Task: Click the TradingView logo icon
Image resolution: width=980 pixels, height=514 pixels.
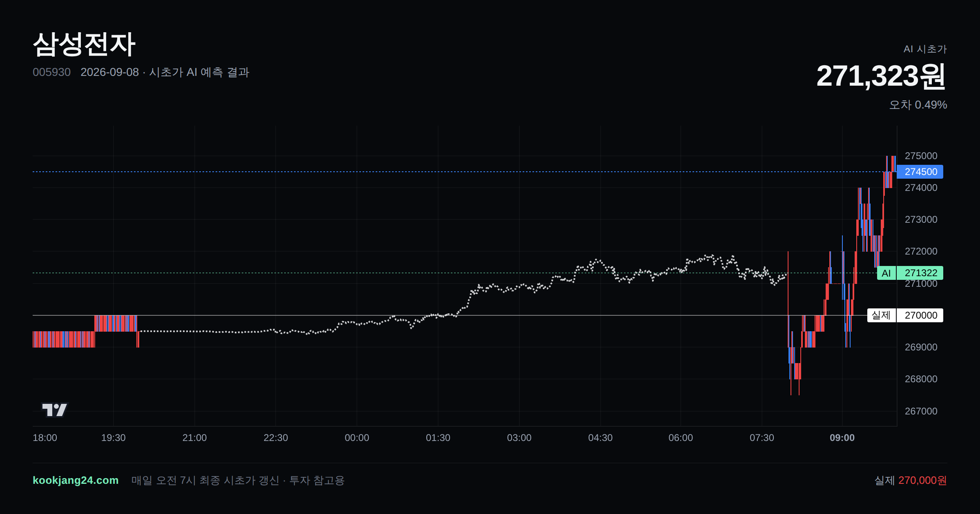Action: [x=55, y=410]
